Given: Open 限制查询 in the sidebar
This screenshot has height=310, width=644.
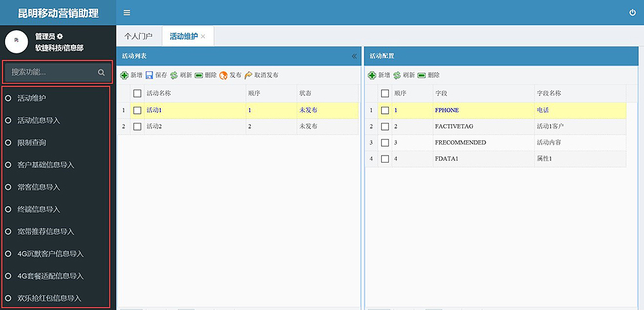Looking at the screenshot, I should pyautogui.click(x=32, y=143).
